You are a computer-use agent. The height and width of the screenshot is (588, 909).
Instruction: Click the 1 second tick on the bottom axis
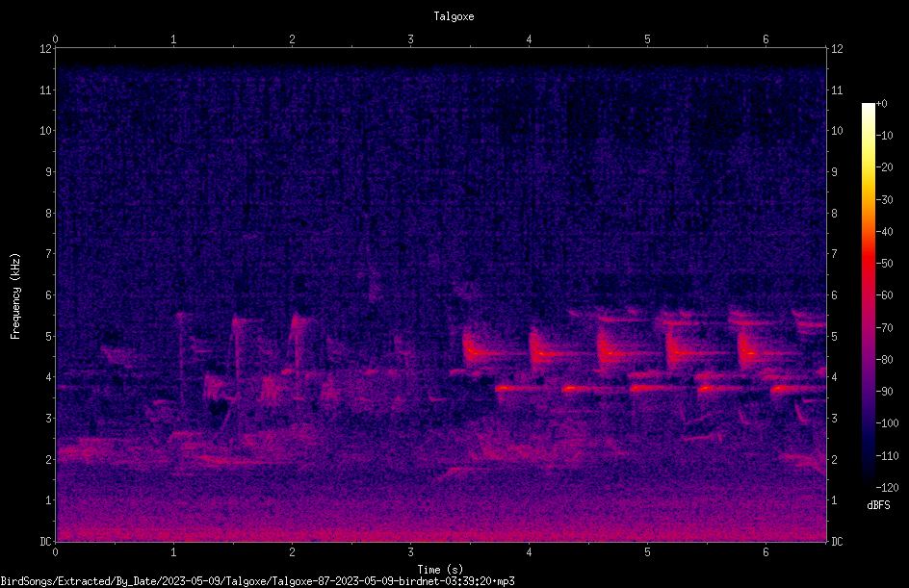tap(173, 552)
